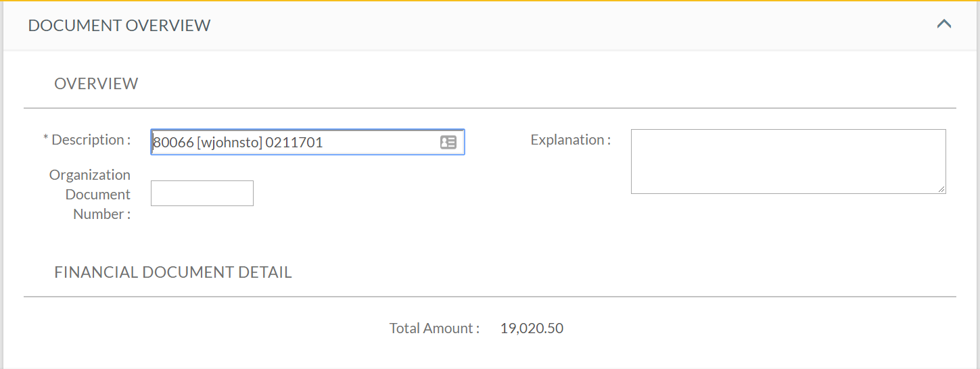
Task: Click the divider line under OVERVIEW heading
Action: (490, 108)
